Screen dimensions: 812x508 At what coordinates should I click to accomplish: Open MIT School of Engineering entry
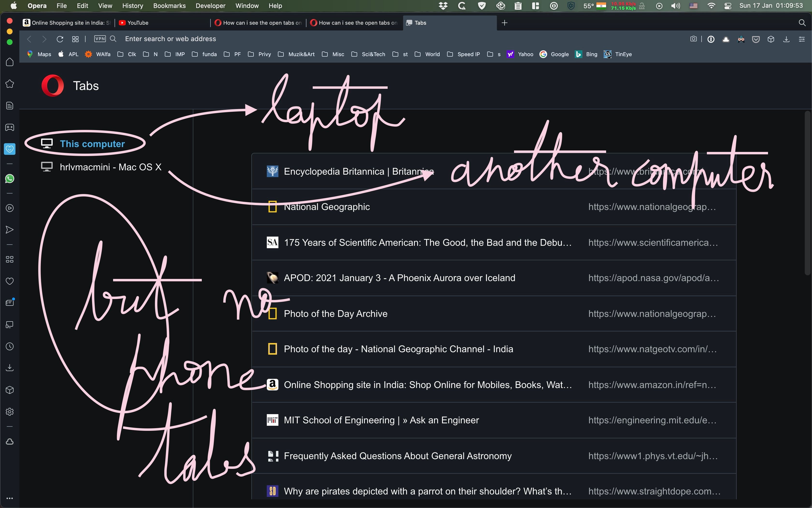pos(494,420)
